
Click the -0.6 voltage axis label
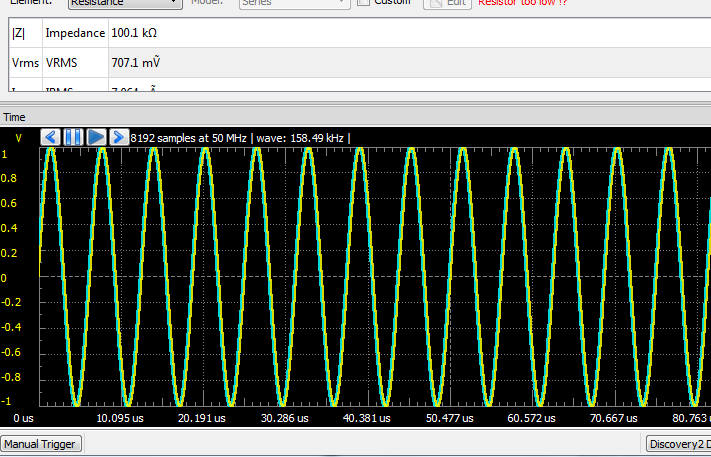click(x=11, y=352)
